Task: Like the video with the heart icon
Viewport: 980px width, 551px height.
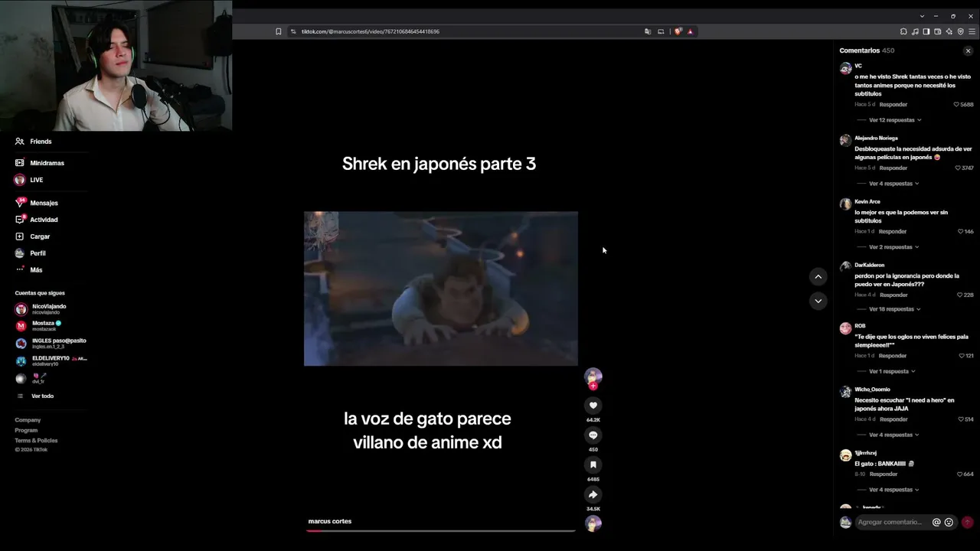Action: pos(593,406)
